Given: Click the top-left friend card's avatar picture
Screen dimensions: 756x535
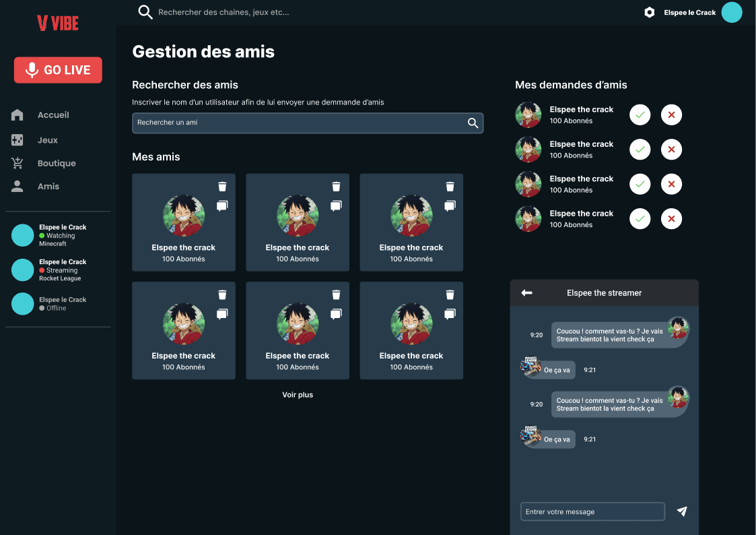Looking at the screenshot, I should pyautogui.click(x=184, y=216).
